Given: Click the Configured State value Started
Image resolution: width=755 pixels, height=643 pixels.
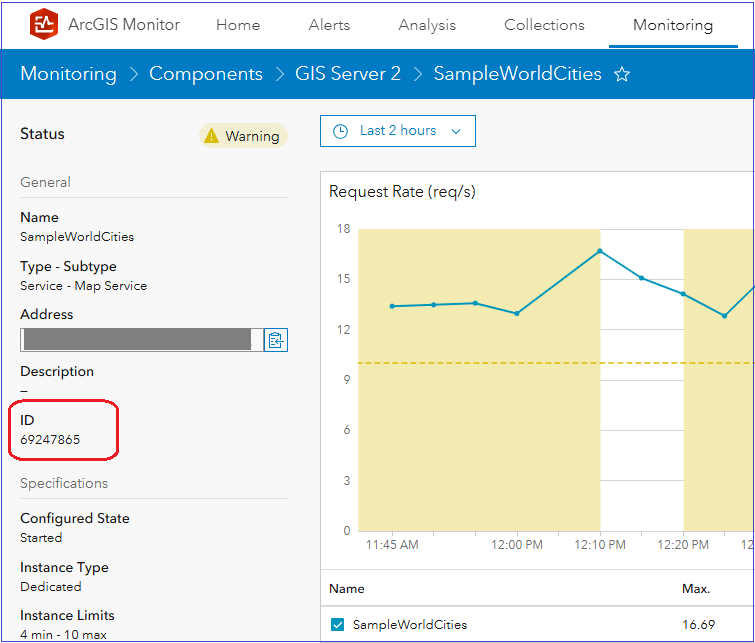Looking at the screenshot, I should tap(41, 538).
